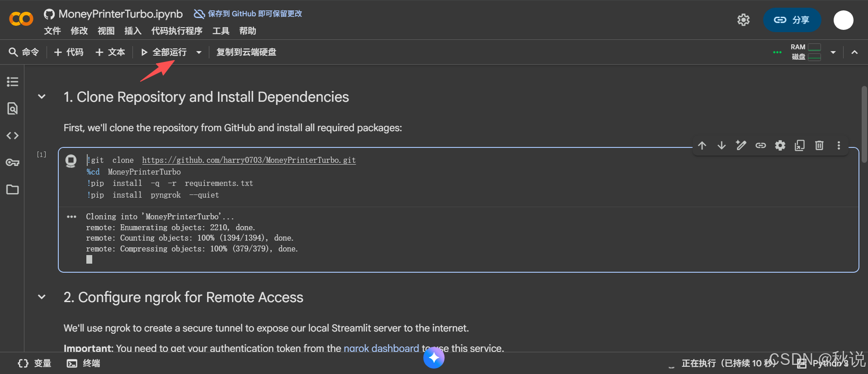Click the 分享 share button

pyautogui.click(x=792, y=20)
